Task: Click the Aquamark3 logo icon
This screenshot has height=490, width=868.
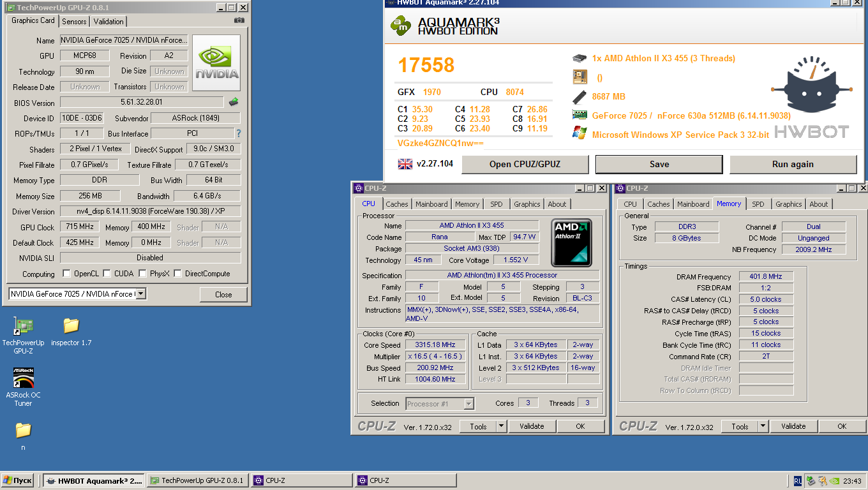Action: 401,26
